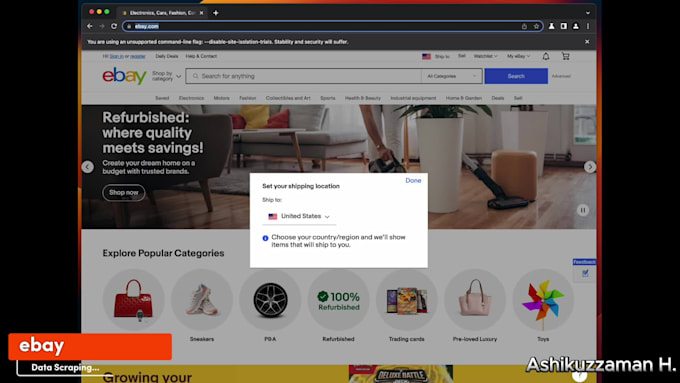Screen dimensions: 680x383
Task: Click the blue Search button
Action: (x=516, y=76)
